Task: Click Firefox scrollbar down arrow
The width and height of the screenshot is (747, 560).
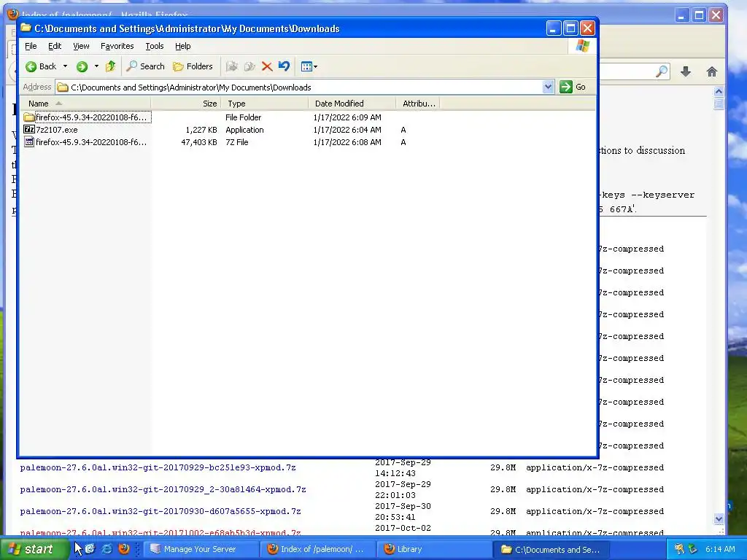Action: tap(719, 518)
